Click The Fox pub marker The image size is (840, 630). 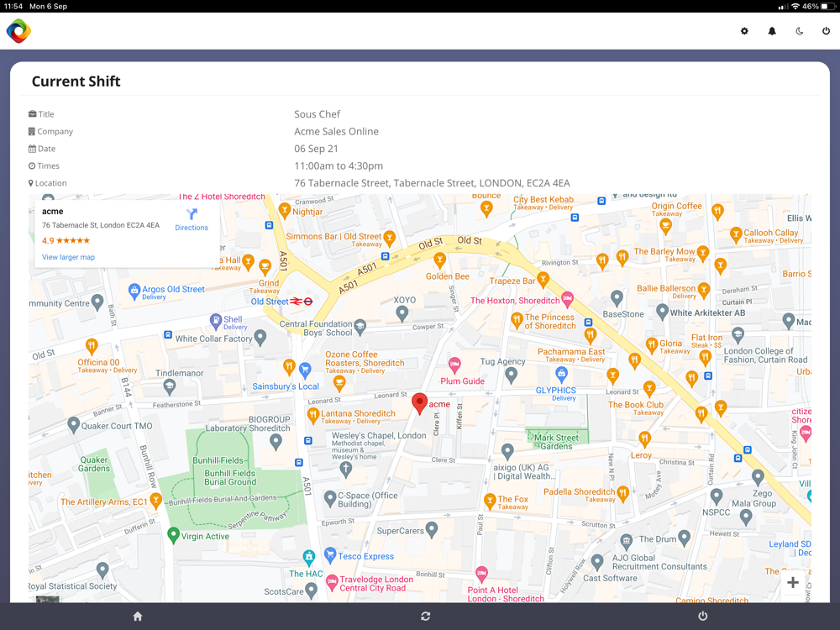[x=490, y=501]
